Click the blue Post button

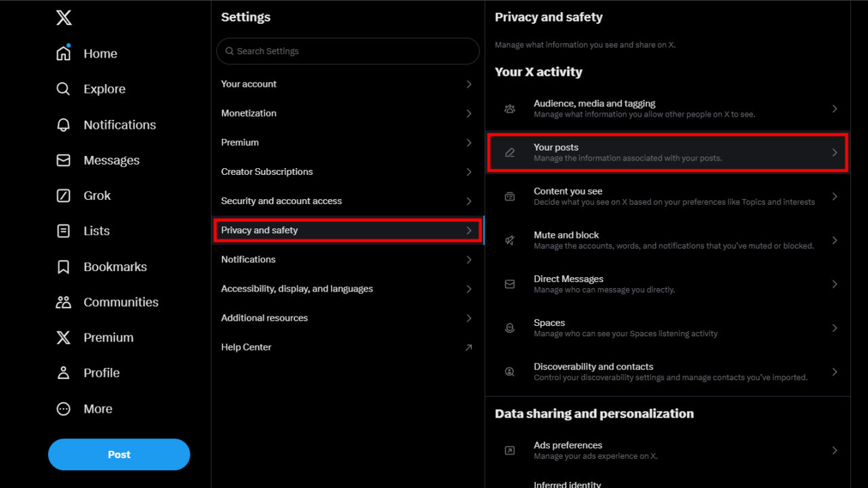[119, 454]
